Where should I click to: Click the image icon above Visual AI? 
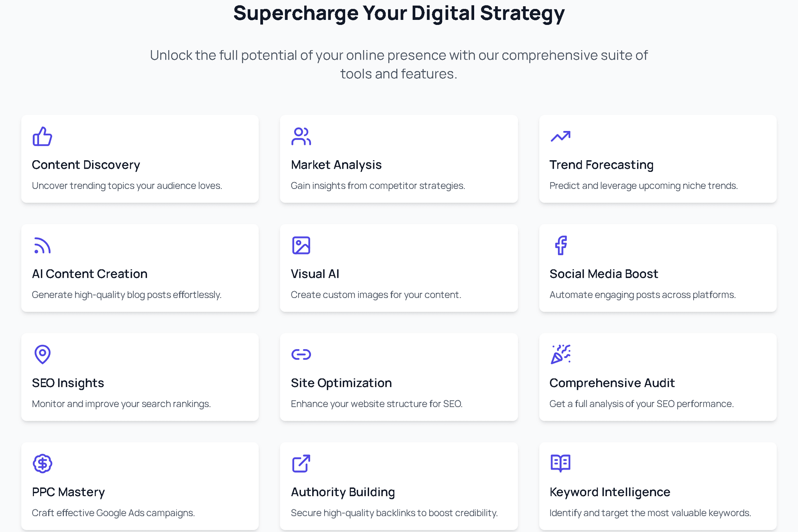[x=301, y=246]
